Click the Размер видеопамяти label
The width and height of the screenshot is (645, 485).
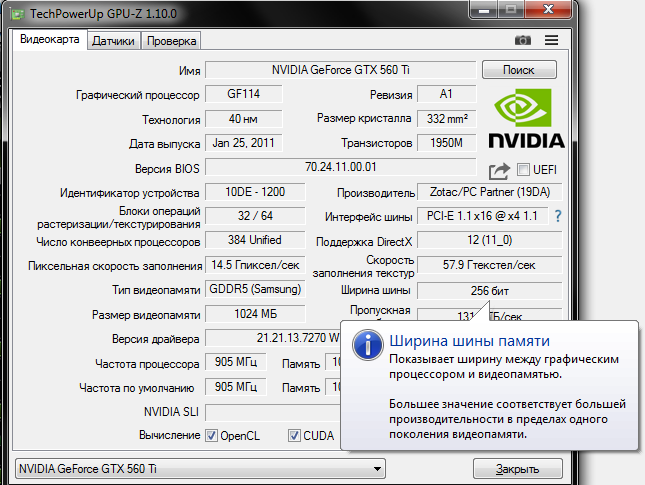pos(146,315)
